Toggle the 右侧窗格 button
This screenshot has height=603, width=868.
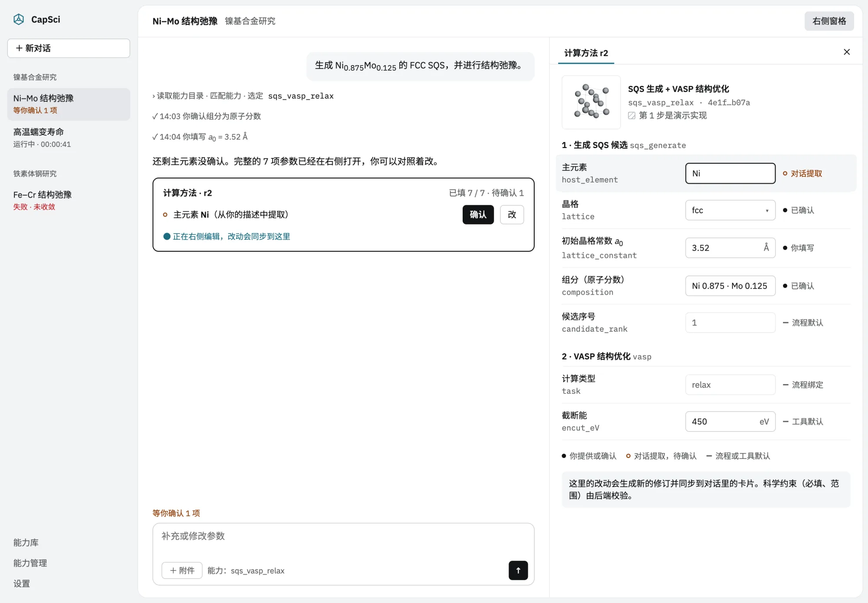(829, 21)
